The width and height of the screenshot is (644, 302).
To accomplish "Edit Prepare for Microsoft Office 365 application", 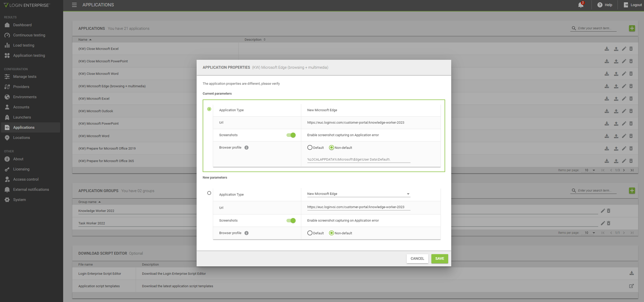I will coord(624,161).
